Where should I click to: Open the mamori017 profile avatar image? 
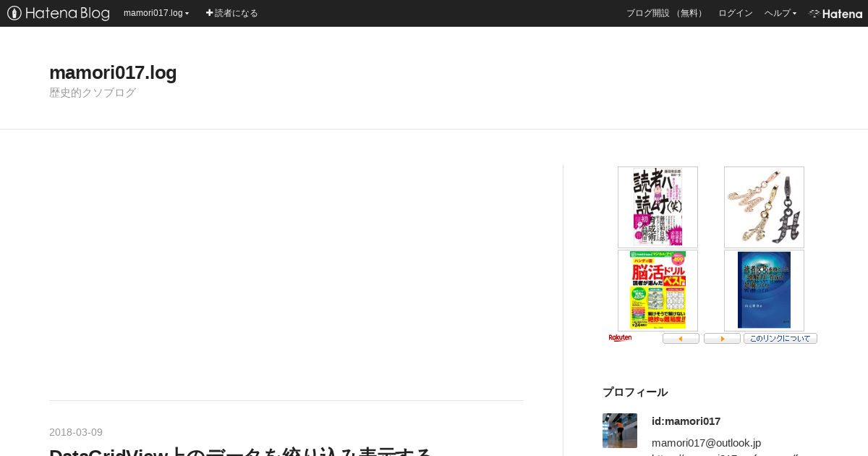(620, 431)
